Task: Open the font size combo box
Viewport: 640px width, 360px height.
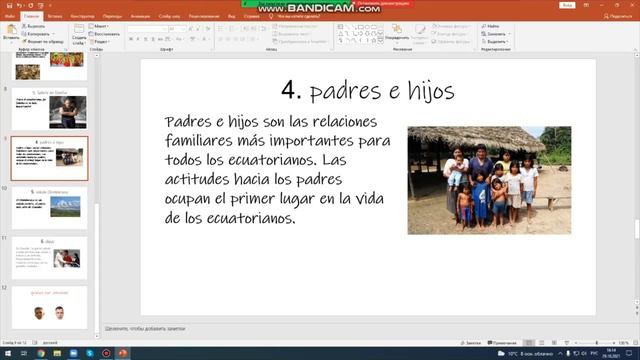Action: 177,29
